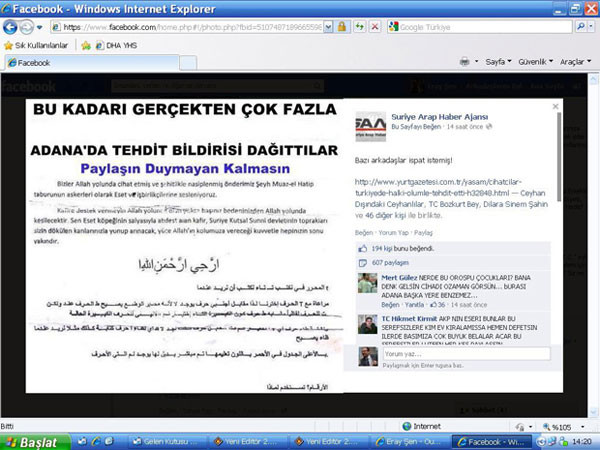Expand the Güvenlik dropdown menu
The image size is (600, 450).
click(533, 62)
